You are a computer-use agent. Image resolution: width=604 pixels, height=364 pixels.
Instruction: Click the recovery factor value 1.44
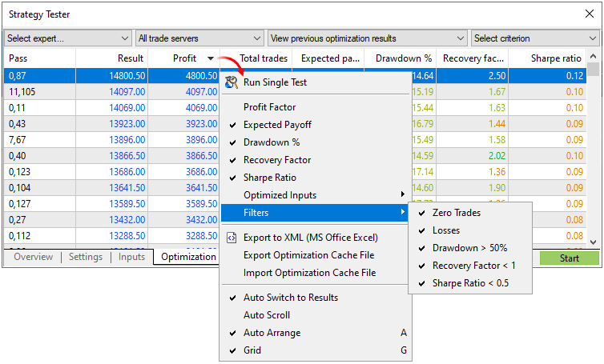point(497,124)
